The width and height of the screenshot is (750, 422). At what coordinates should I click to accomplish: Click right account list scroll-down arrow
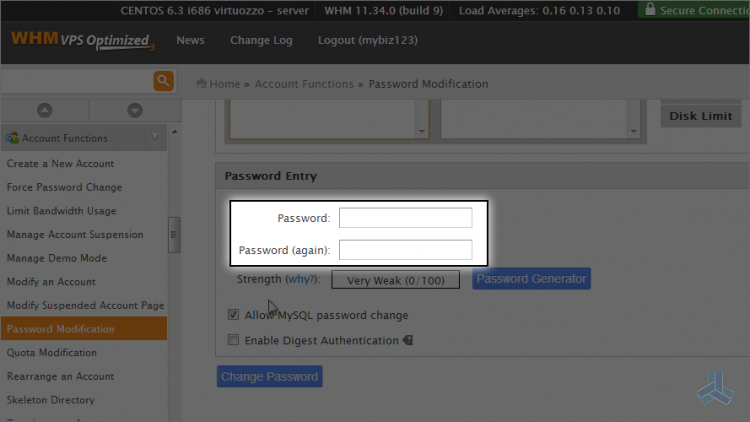point(633,131)
